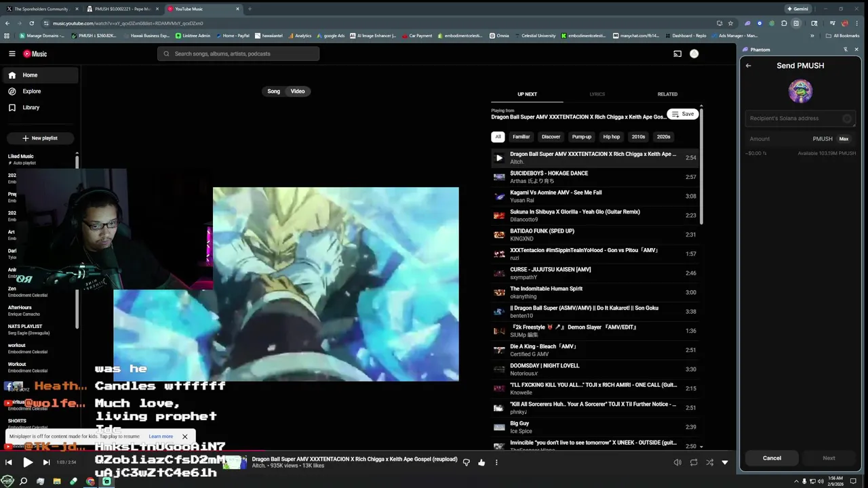Viewport: 868px width, 488px height.
Task: Click Learn more in miniplayer notice
Action: click(x=161, y=436)
